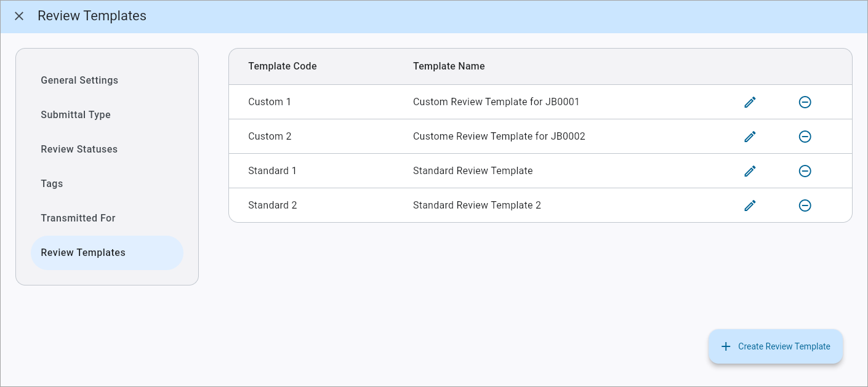868x387 pixels.
Task: Click the Template Code column header
Action: [283, 66]
